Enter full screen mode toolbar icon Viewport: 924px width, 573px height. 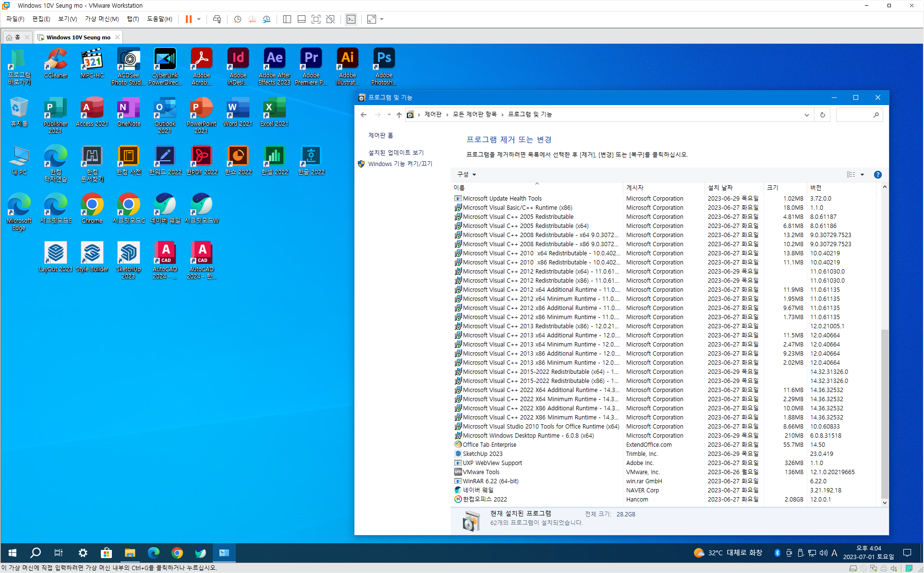316,19
